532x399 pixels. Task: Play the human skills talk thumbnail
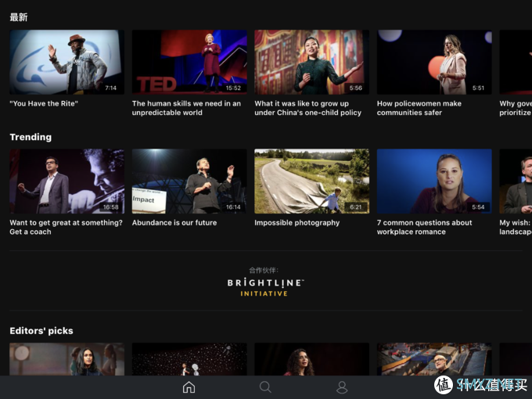point(189,62)
